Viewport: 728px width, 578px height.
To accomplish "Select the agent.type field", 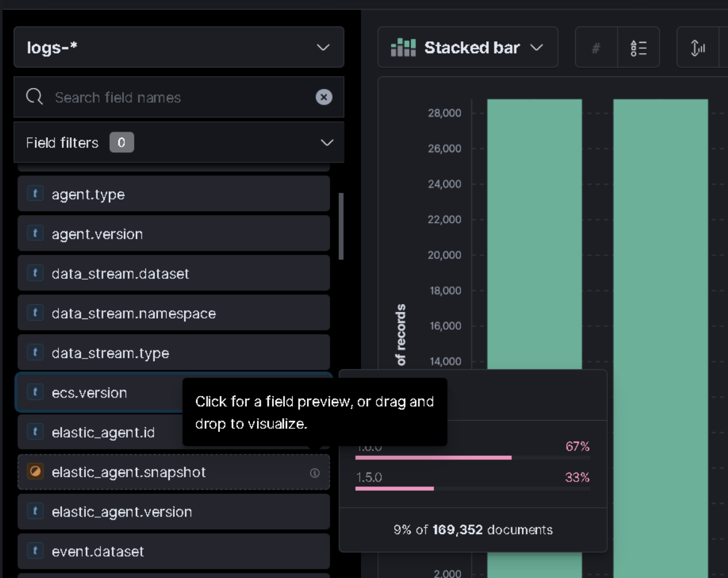I will point(174,194).
